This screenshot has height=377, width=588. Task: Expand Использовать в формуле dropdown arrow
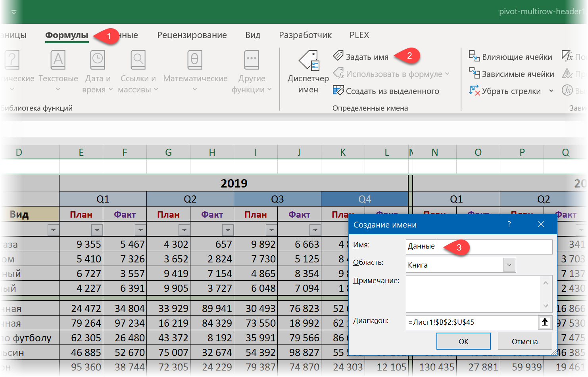[x=447, y=74]
